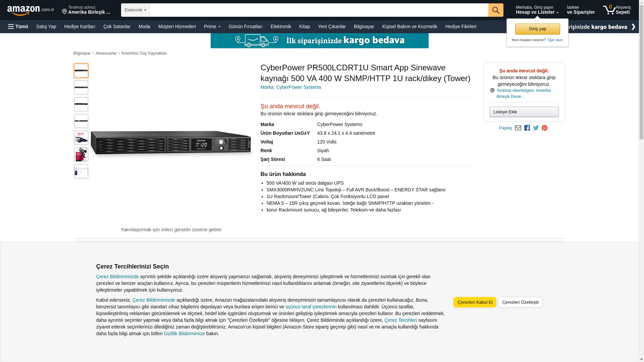Viewport: 644px width, 362px height.
Task: Click the Amazon.com.tr logo
Action: (30, 10)
